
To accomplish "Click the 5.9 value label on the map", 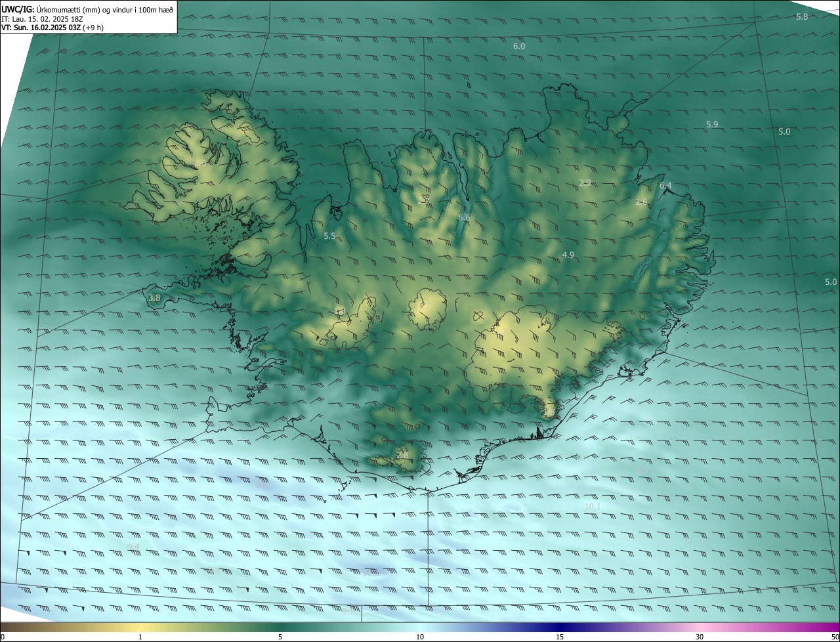I will (712, 124).
